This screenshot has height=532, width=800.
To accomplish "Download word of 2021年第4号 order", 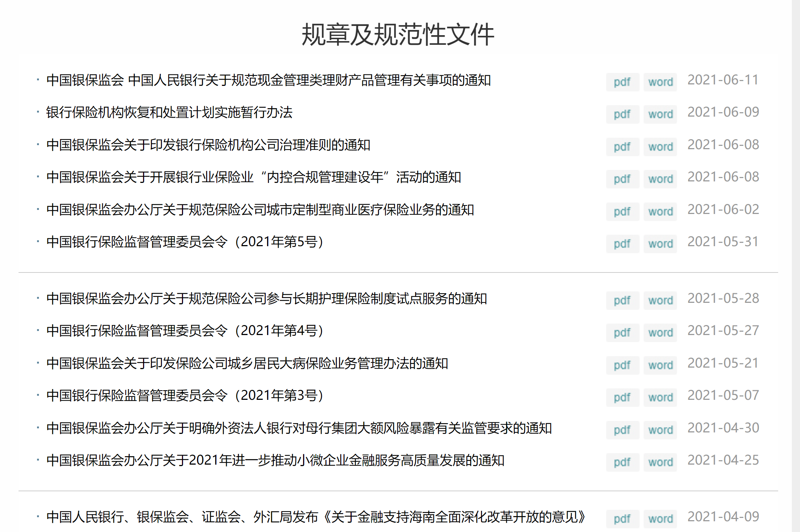I will pos(660,332).
